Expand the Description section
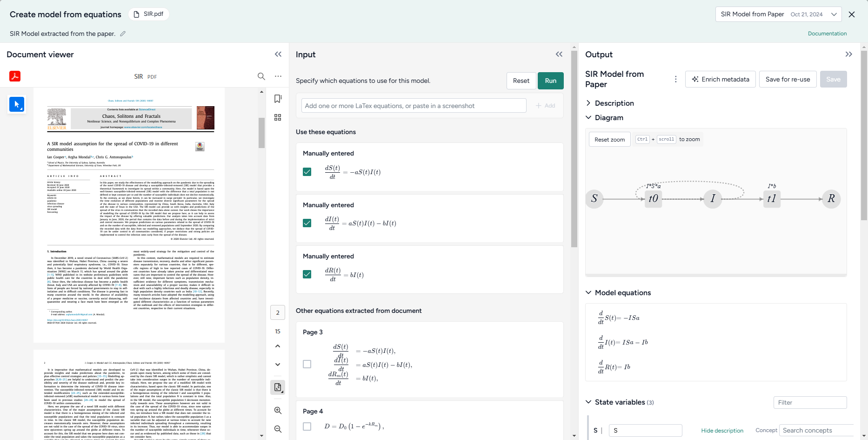The image size is (868, 440). click(588, 103)
